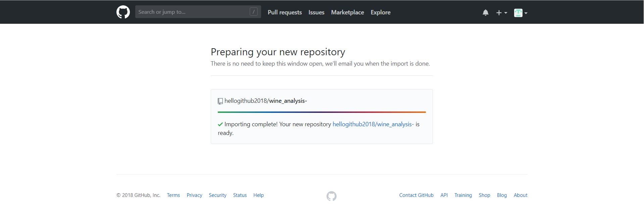644x219 pixels.
Task: Open the Explore navigation item
Action: [x=380, y=12]
